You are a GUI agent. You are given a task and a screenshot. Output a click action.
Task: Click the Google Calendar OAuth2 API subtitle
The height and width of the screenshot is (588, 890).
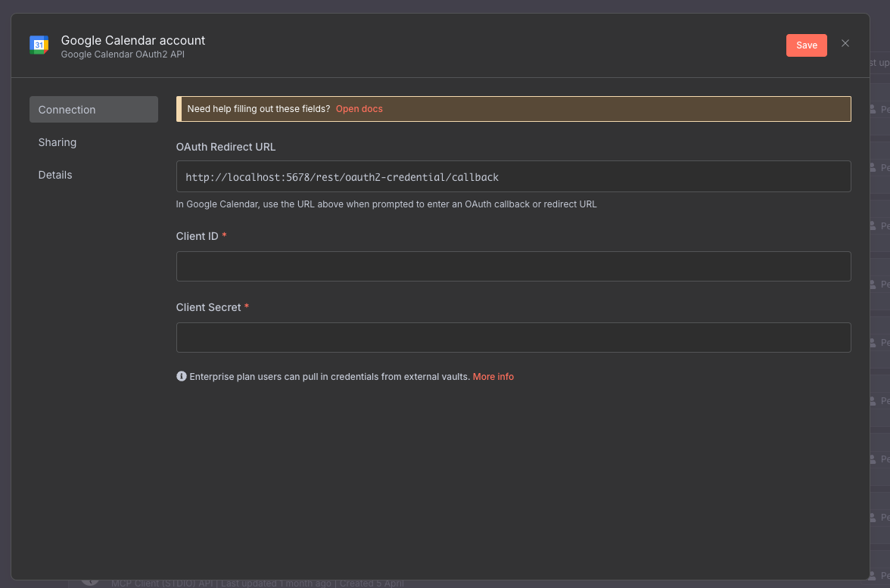123,55
